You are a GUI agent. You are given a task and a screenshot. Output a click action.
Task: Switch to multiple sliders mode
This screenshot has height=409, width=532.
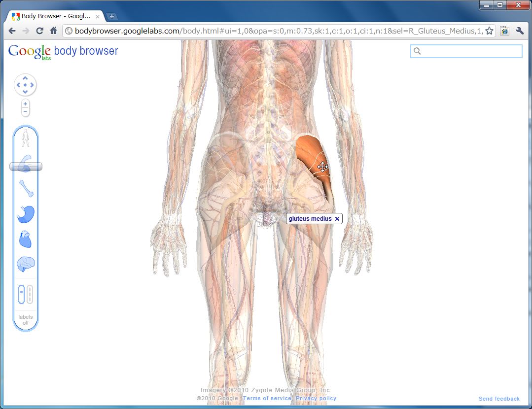[30, 294]
